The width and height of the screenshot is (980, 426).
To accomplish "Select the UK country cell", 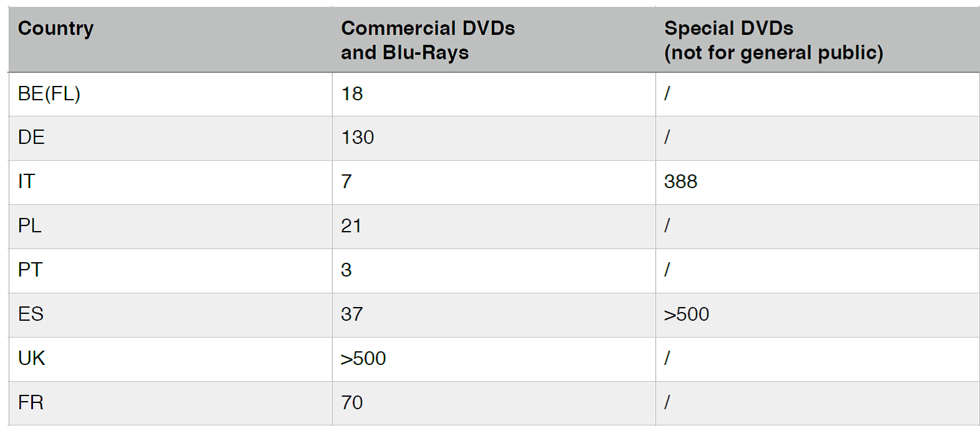I will [x=31, y=359].
